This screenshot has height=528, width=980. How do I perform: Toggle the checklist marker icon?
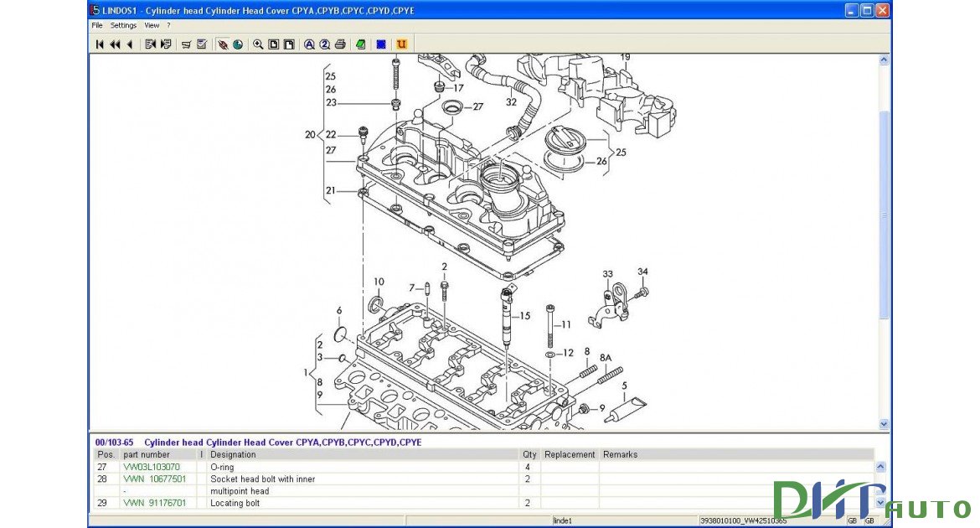pyautogui.click(x=200, y=44)
